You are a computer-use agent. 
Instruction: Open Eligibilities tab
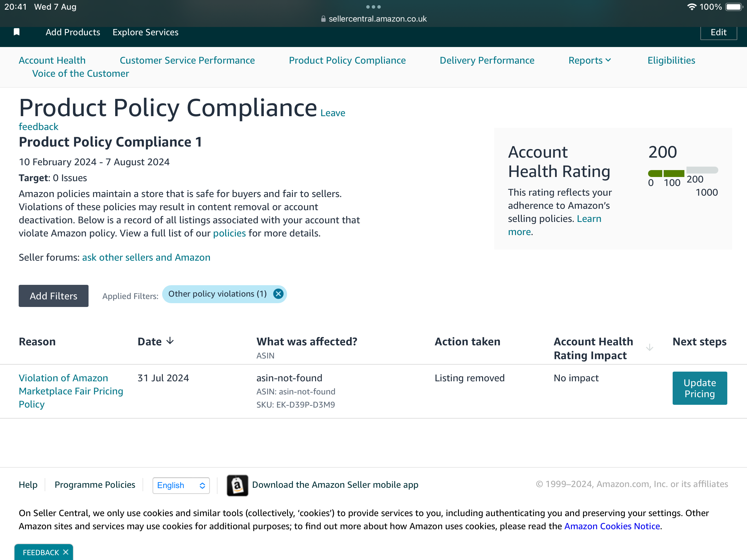click(671, 60)
